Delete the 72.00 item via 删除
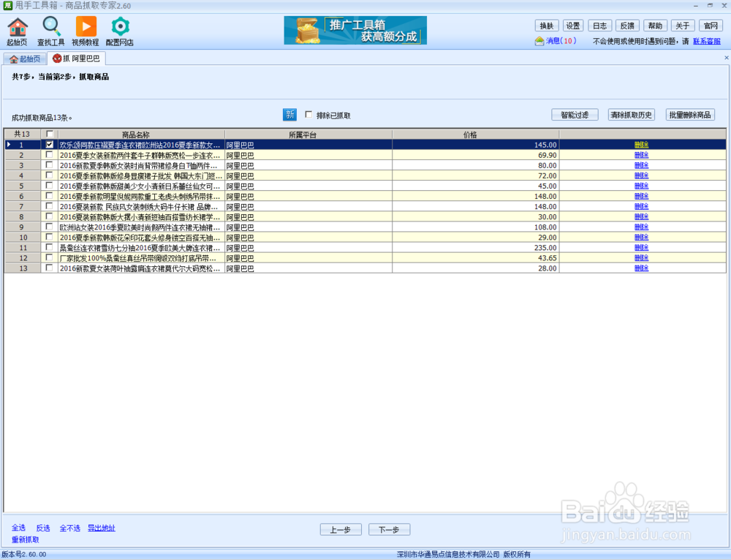731x560 pixels. [x=642, y=175]
